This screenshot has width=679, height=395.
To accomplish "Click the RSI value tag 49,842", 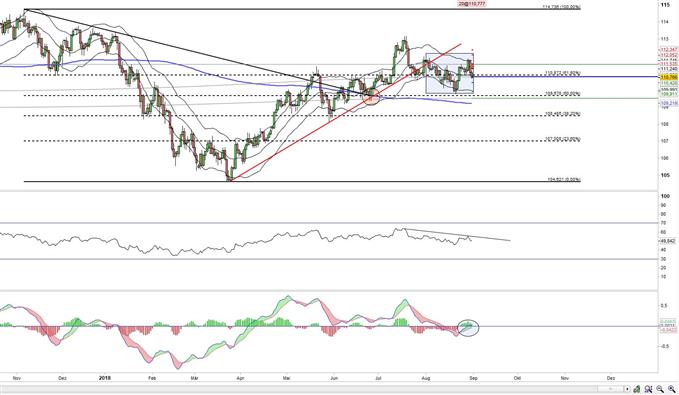I will [x=667, y=241].
